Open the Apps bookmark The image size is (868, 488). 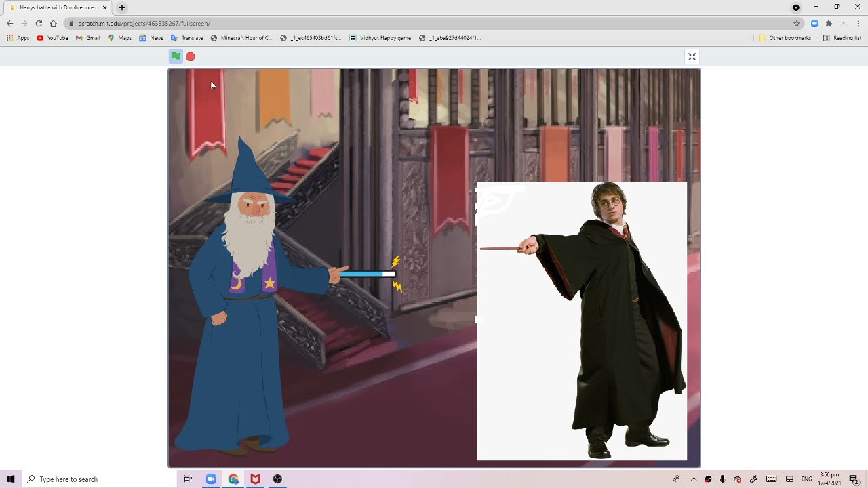18,38
